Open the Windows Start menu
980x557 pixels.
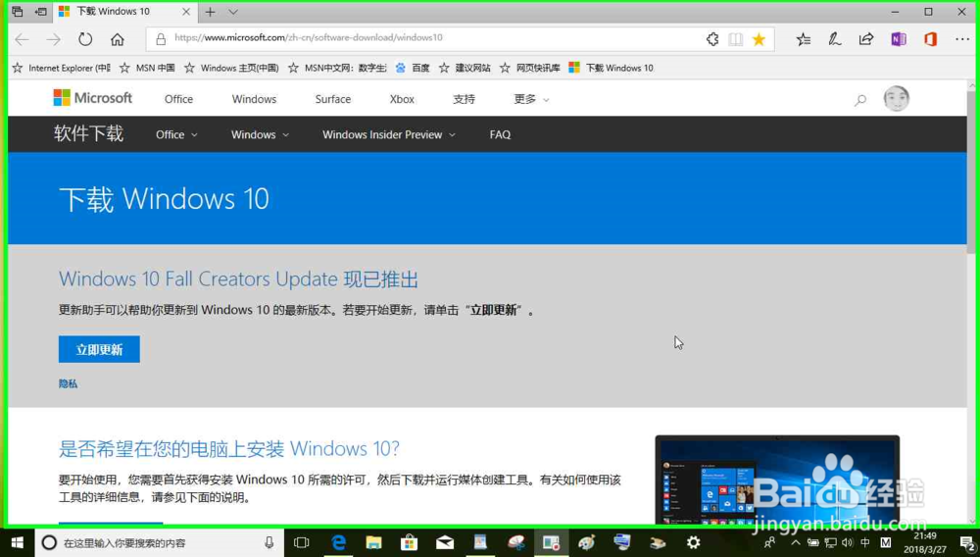pos(17,542)
